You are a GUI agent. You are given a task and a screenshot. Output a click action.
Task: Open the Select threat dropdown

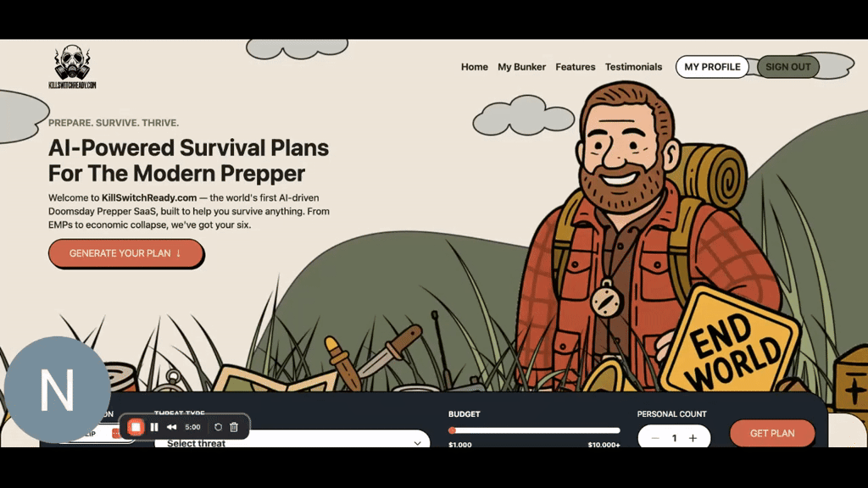point(292,440)
